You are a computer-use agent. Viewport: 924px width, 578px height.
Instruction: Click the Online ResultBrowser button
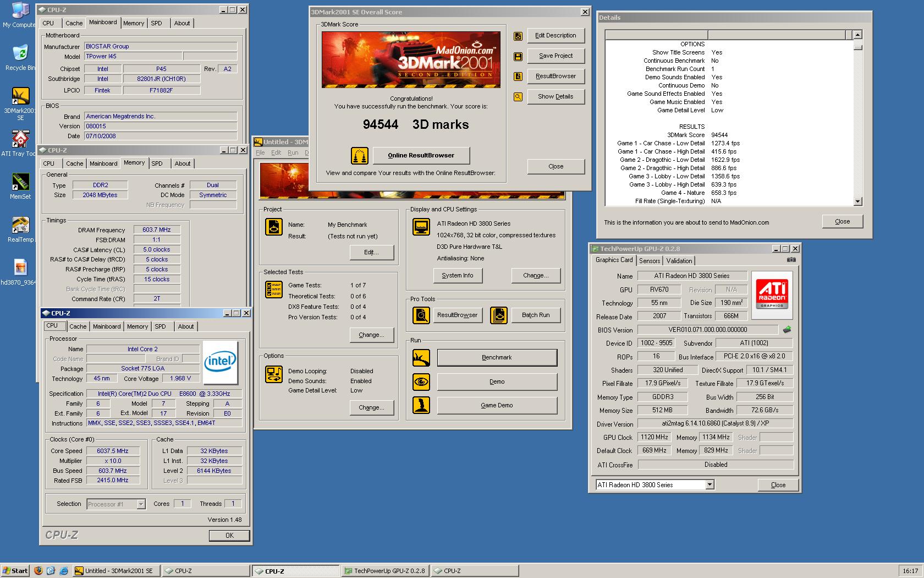coord(421,156)
